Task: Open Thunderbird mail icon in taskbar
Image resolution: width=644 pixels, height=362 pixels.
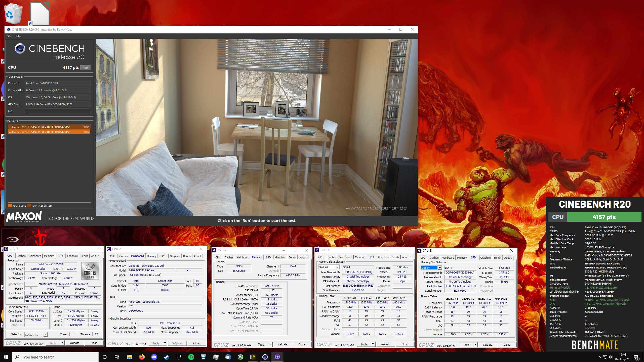Action: [x=228, y=357]
